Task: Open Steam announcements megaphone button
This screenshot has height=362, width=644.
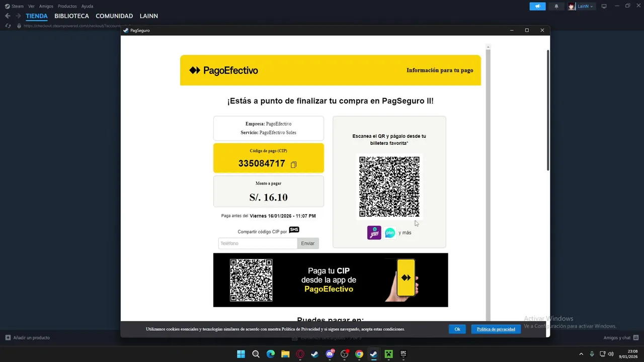Action: (x=537, y=7)
